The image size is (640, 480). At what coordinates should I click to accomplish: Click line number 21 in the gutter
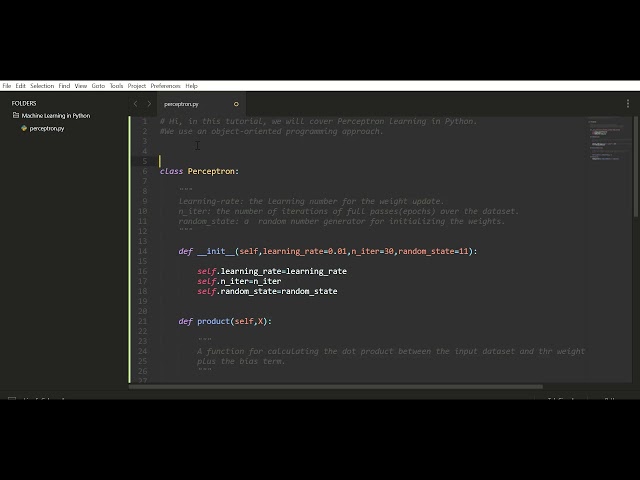point(142,321)
